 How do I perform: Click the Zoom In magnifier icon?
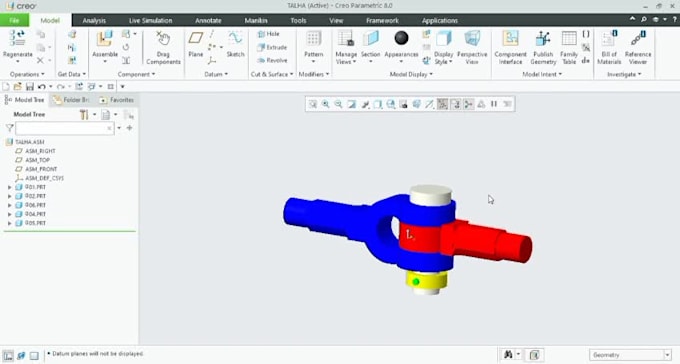click(x=325, y=104)
